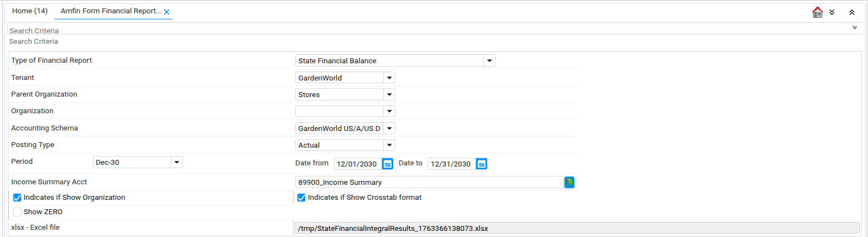Click the xlsx Excel file path field

(578, 228)
